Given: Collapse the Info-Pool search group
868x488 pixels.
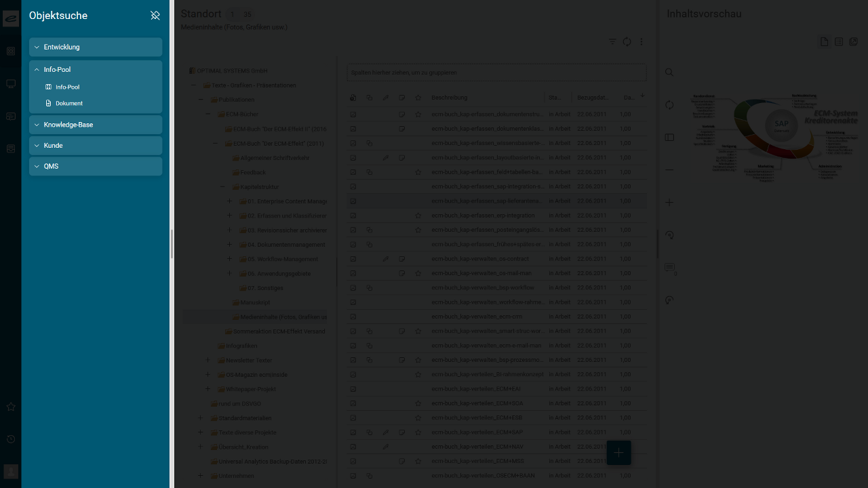Looking at the screenshot, I should point(95,69).
